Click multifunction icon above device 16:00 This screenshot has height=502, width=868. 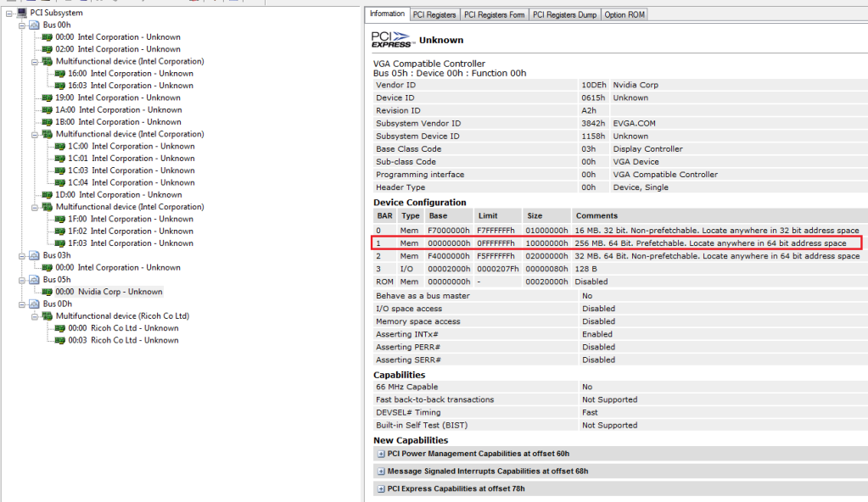click(x=47, y=61)
